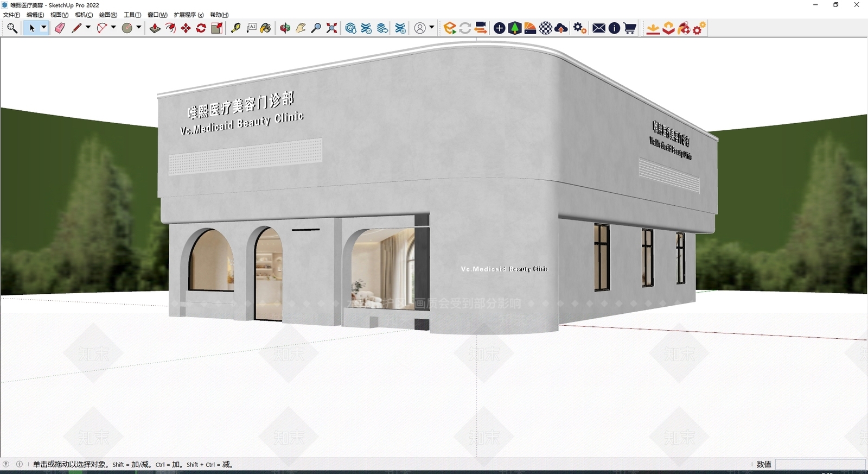The width and height of the screenshot is (868, 474).
Task: Click the user account profile button
Action: point(420,28)
